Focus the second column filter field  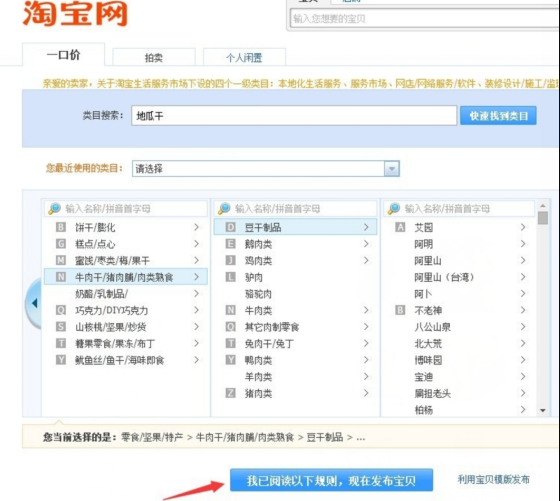[295, 209]
